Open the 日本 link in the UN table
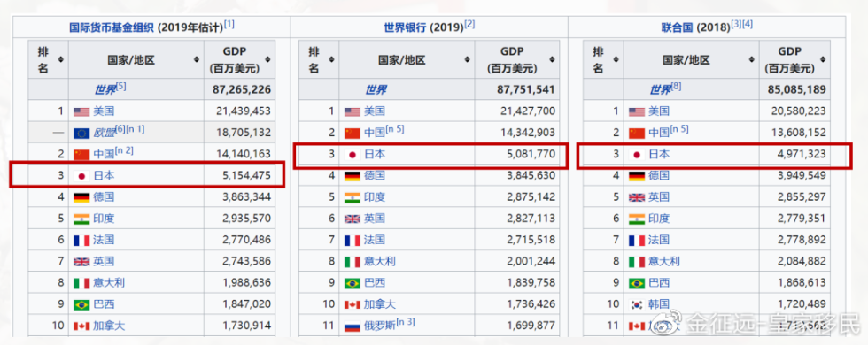 tap(659, 154)
